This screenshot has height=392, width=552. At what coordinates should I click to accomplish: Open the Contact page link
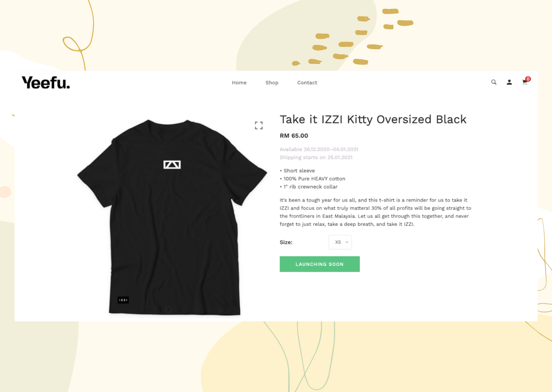(x=307, y=82)
